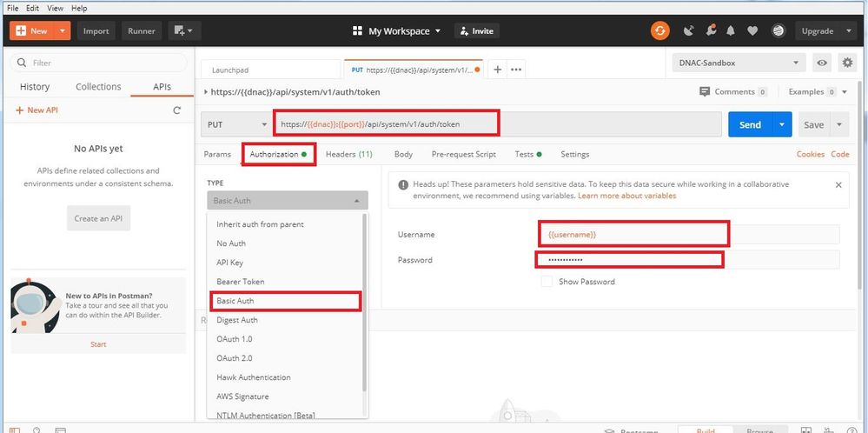Image resolution: width=868 pixels, height=433 pixels.
Task: Open the Body tab
Action: (403, 155)
